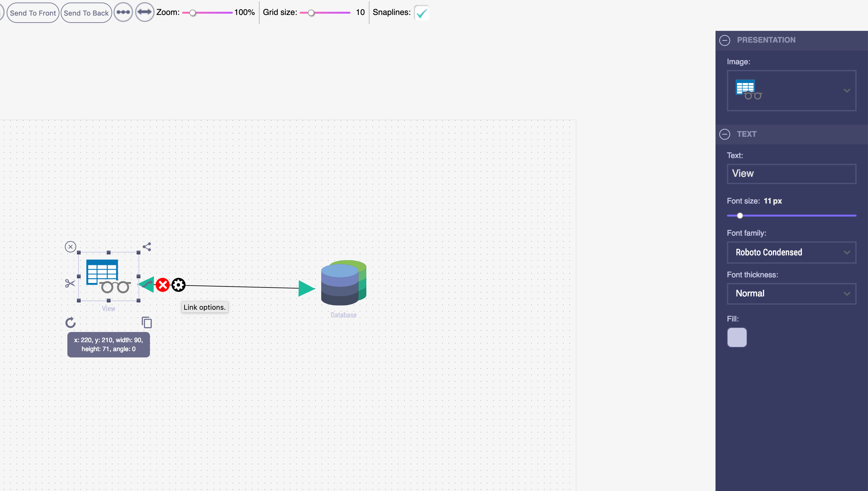The width and height of the screenshot is (868, 491).
Task: Remove the link using the red X
Action: click(x=162, y=285)
